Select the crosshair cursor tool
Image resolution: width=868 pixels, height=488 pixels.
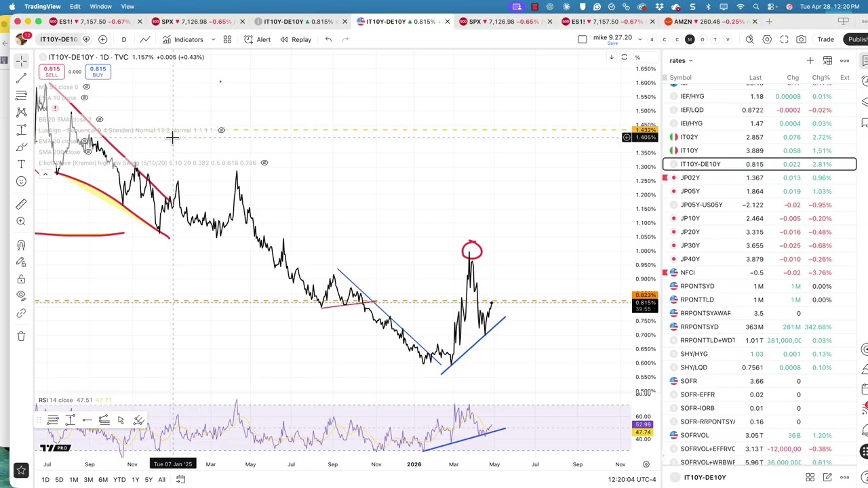[x=21, y=61]
